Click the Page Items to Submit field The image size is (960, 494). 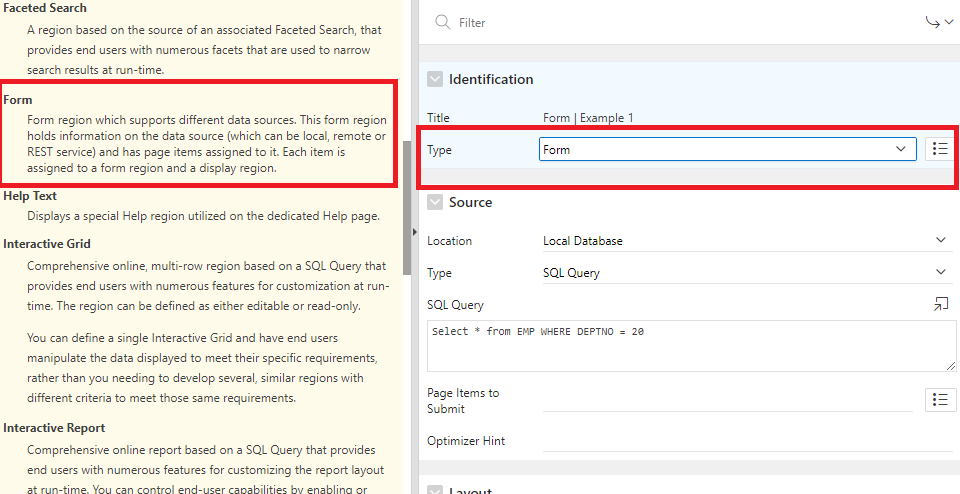pos(727,400)
